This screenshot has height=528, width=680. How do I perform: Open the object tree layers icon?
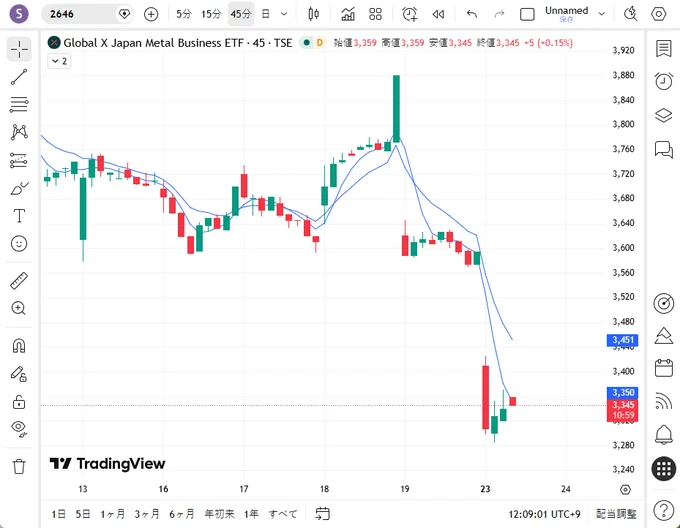pos(664,115)
